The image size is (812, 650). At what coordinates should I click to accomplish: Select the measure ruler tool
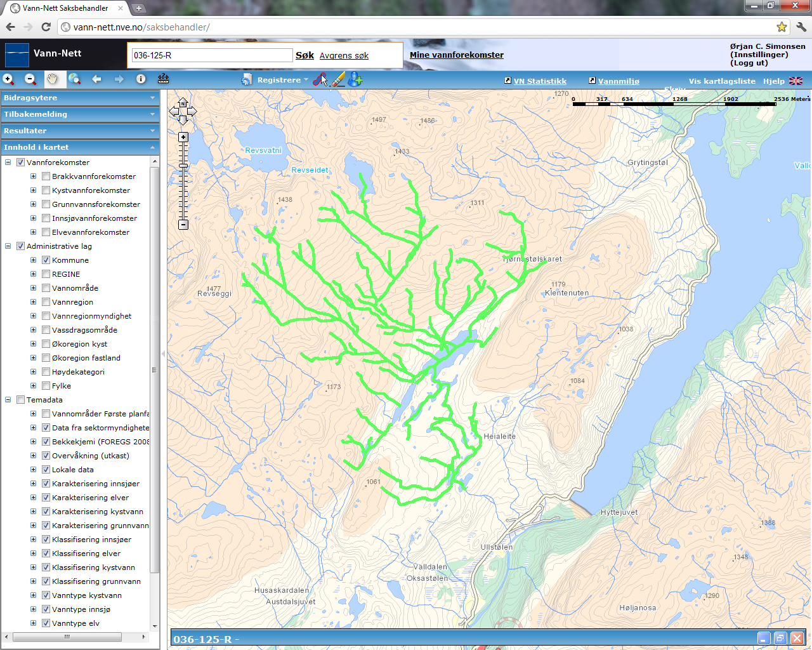[x=163, y=79]
